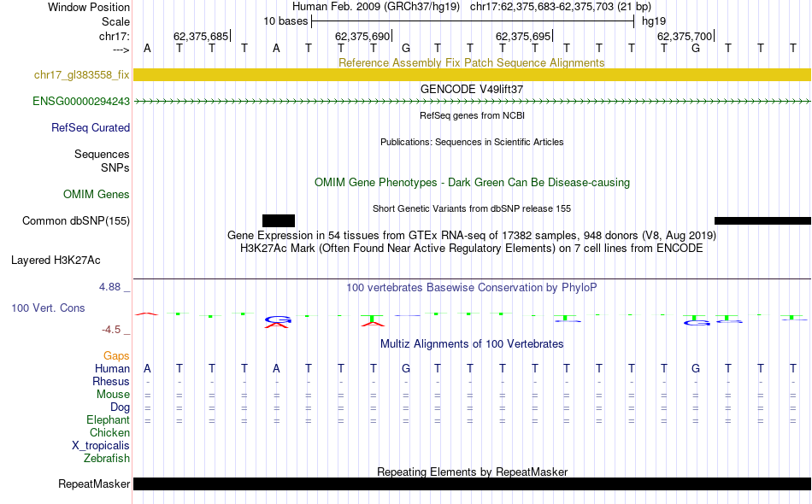The width and height of the screenshot is (812, 504).
Task: Select the 100 Vert. Cons label
Action: pos(48,308)
